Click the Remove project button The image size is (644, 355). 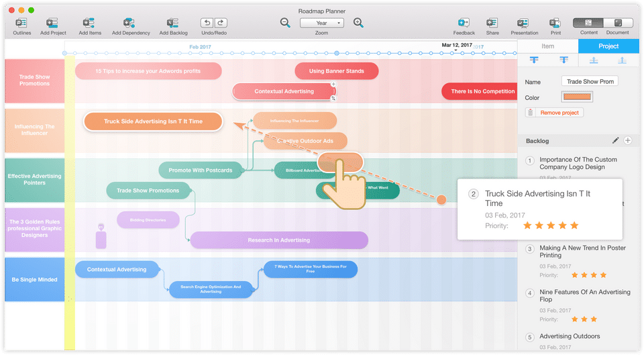click(554, 113)
